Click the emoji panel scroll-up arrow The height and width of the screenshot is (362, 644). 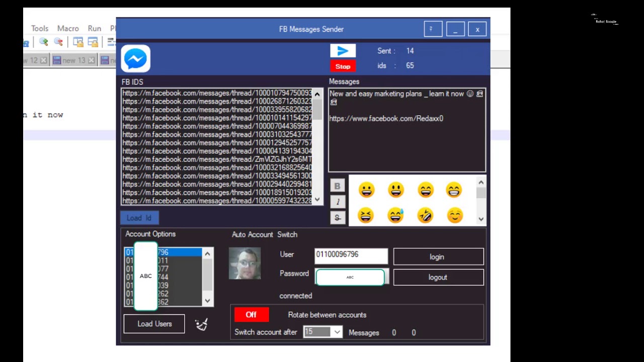point(481,183)
